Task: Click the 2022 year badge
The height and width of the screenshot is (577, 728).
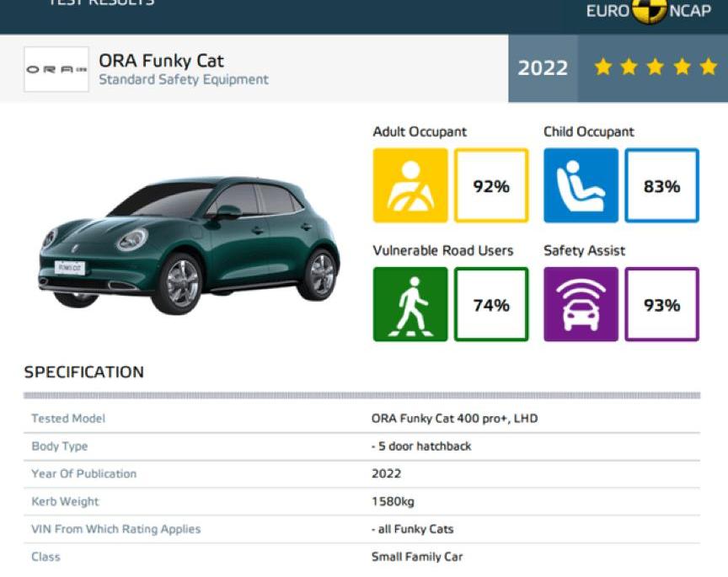Action: pyautogui.click(x=543, y=67)
